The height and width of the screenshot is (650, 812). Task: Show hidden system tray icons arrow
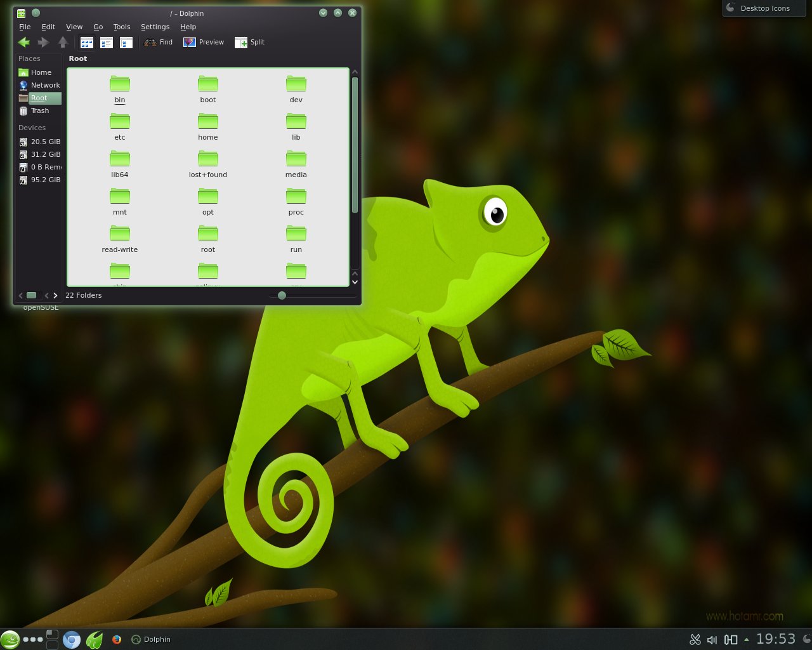tap(746, 639)
